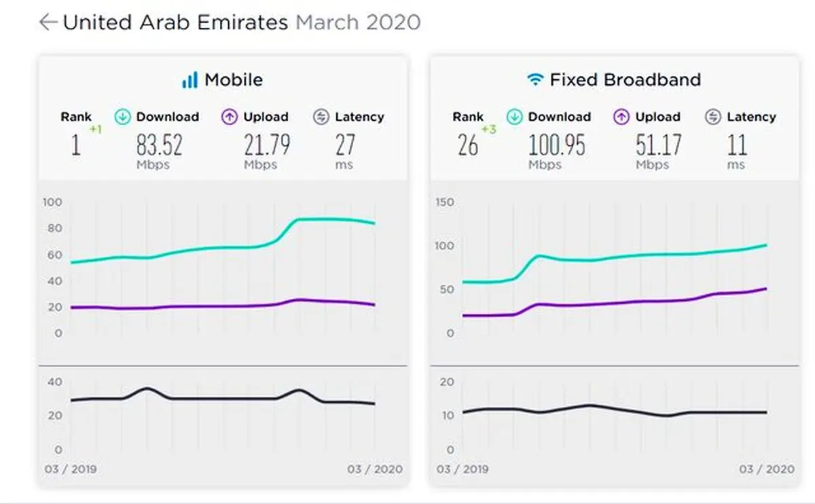Click the Mobile latency icon
Image resolution: width=815 pixels, height=504 pixels.
click(x=321, y=117)
